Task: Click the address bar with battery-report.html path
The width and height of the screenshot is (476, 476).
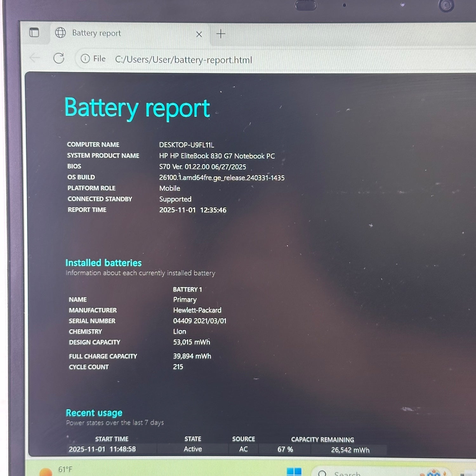Action: click(183, 60)
